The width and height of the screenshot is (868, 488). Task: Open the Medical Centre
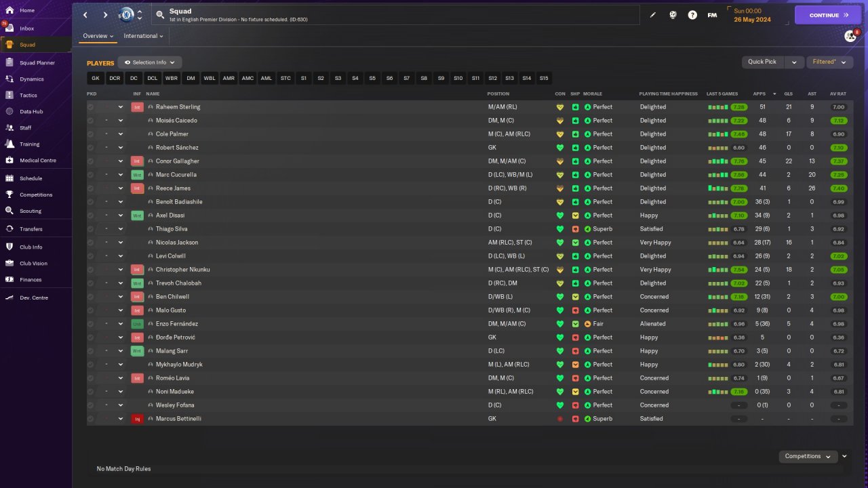pos(35,161)
